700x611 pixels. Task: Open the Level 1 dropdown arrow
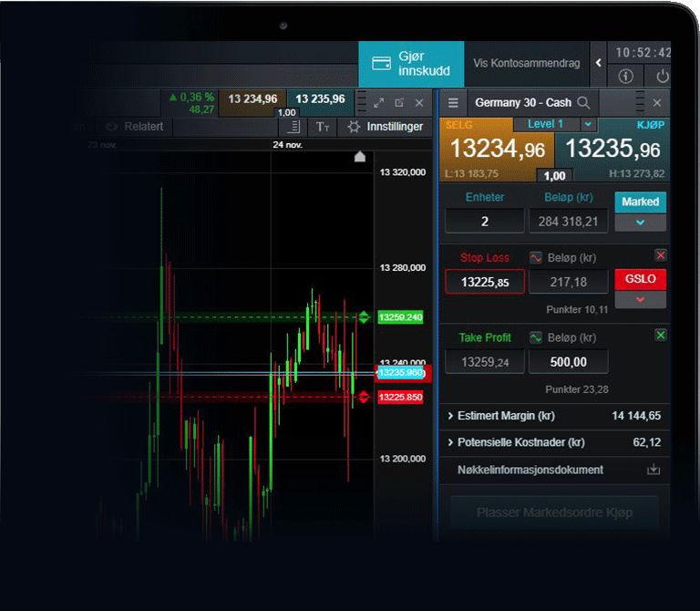click(x=588, y=124)
